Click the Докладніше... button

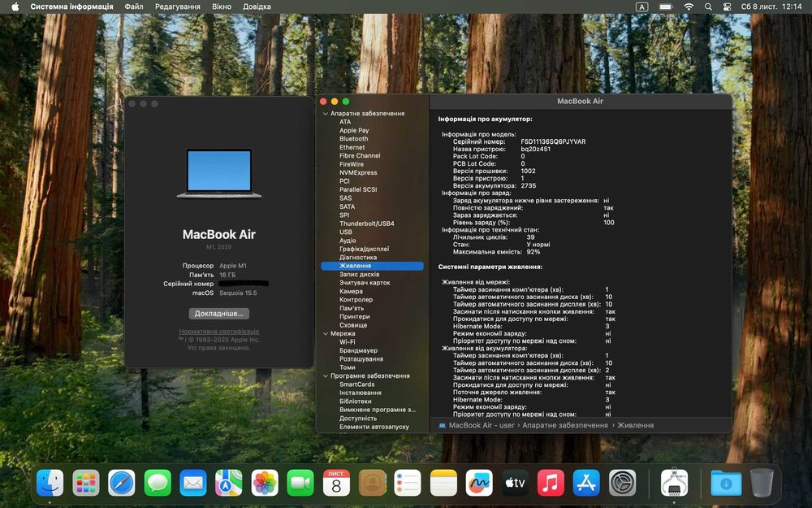tap(218, 314)
